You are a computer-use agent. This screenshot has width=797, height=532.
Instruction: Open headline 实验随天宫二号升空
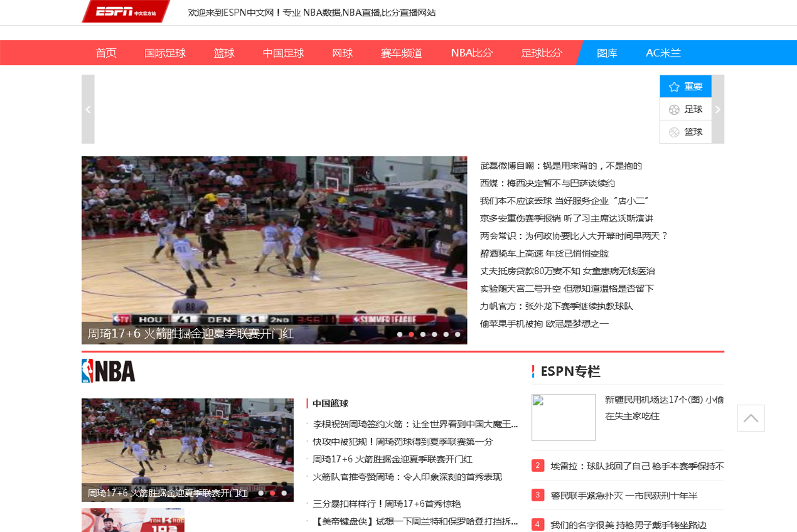(x=567, y=289)
